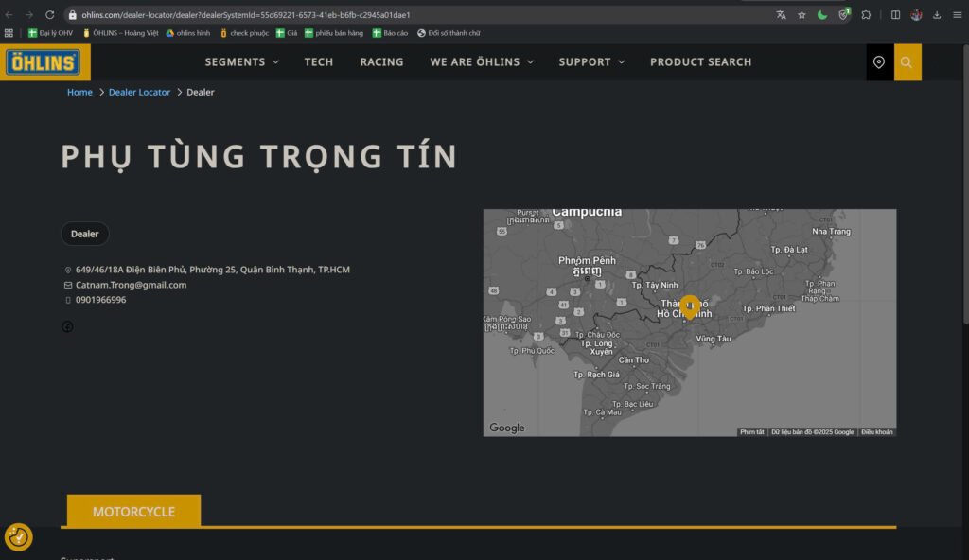This screenshot has width=969, height=560.
Task: Expand the SEGMENTS dropdown menu
Action: [241, 61]
